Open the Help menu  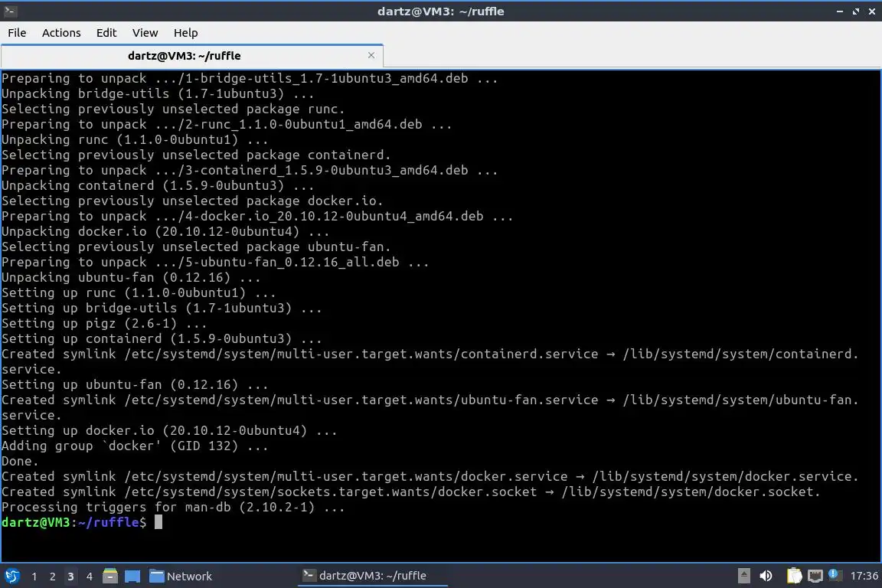click(x=185, y=33)
